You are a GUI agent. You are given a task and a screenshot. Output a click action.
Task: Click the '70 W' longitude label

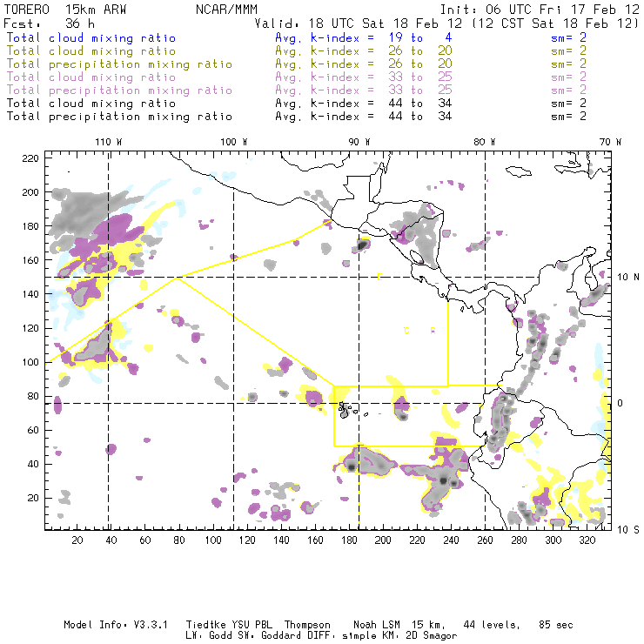pos(610,142)
